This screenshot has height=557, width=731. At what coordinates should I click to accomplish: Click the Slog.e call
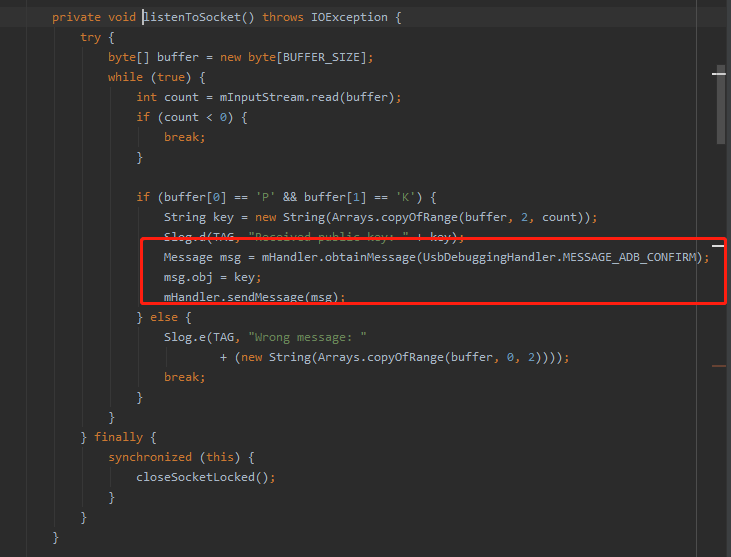pos(185,337)
